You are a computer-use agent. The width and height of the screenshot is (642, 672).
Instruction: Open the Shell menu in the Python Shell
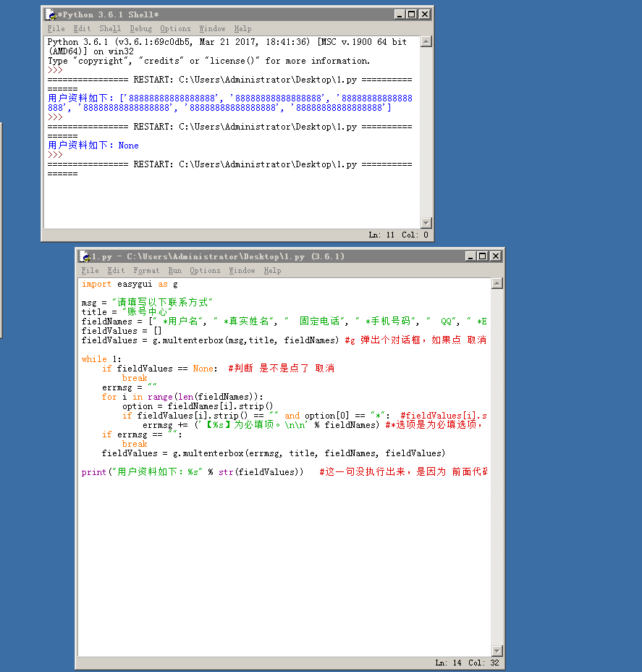[109, 28]
